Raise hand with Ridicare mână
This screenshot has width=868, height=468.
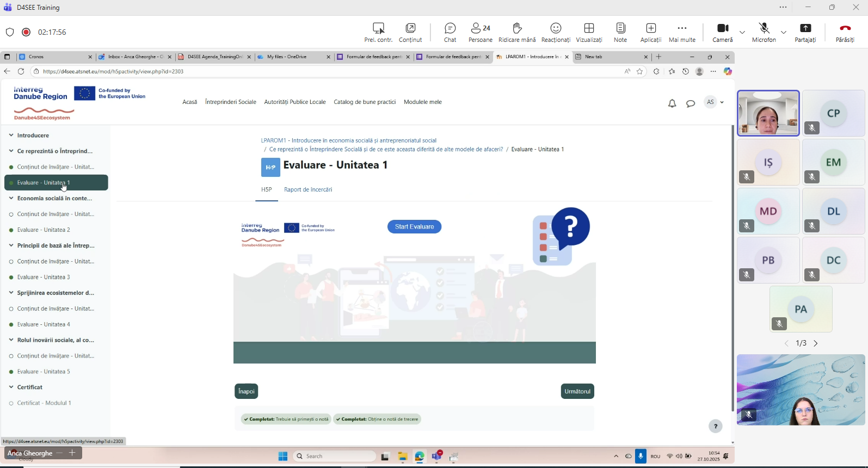pos(517,32)
